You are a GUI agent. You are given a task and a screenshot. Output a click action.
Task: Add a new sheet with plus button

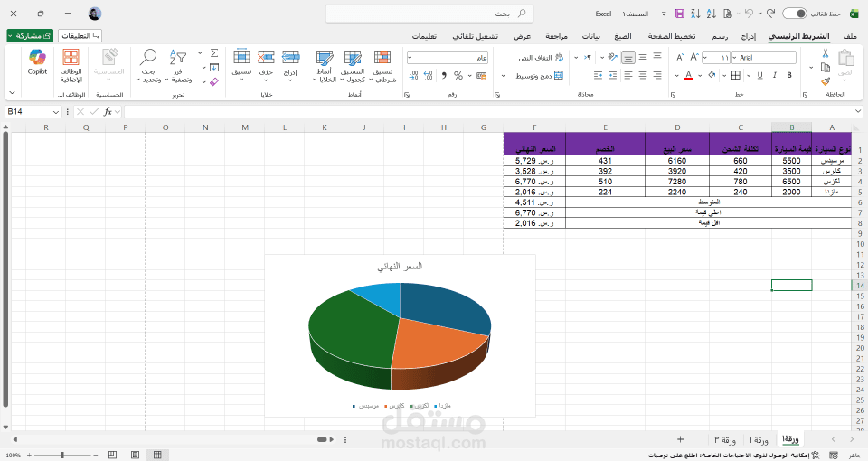[x=680, y=439]
